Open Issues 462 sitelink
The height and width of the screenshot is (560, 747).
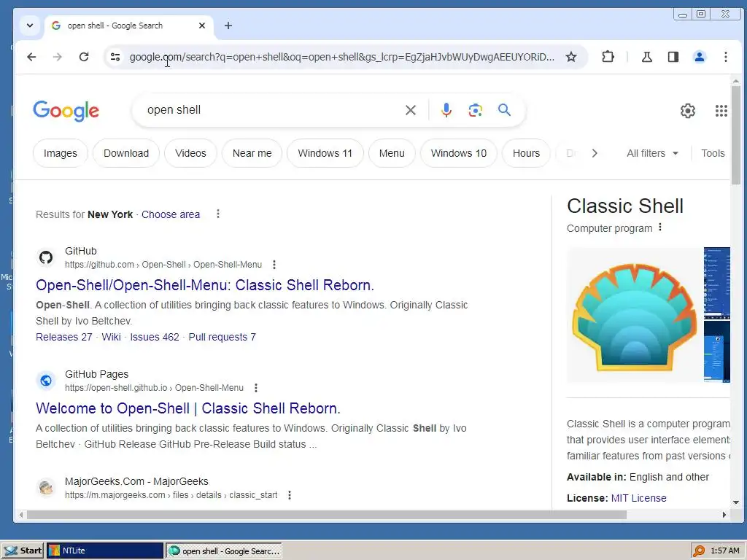point(155,337)
